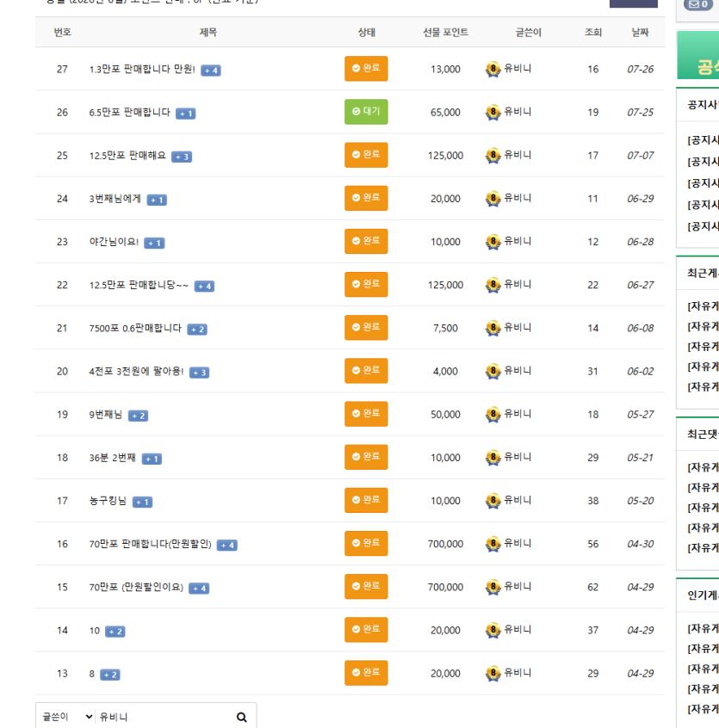The image size is (719, 728).
Task: Click the +2 comment badge on row 21
Action: click(x=197, y=330)
